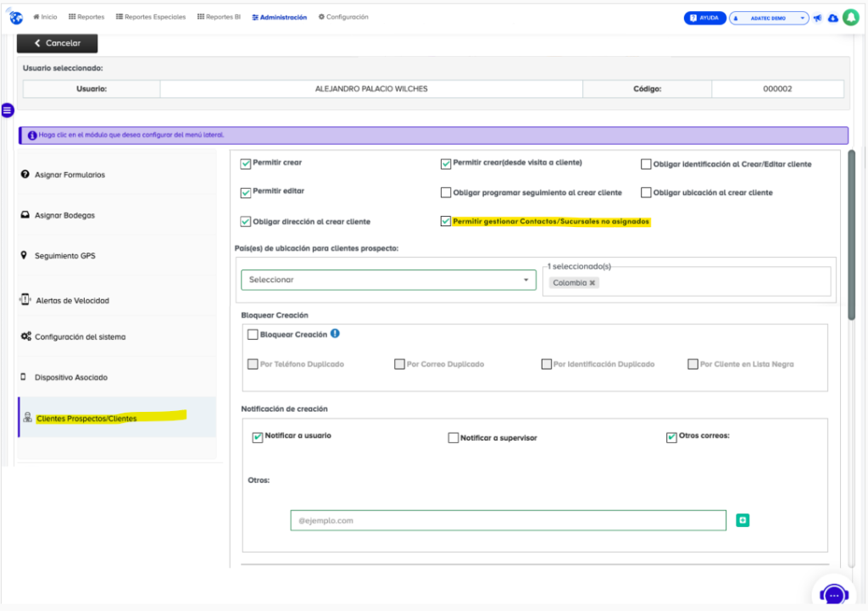868x611 pixels.
Task: Open the Configuración menu
Action: pyautogui.click(x=343, y=17)
